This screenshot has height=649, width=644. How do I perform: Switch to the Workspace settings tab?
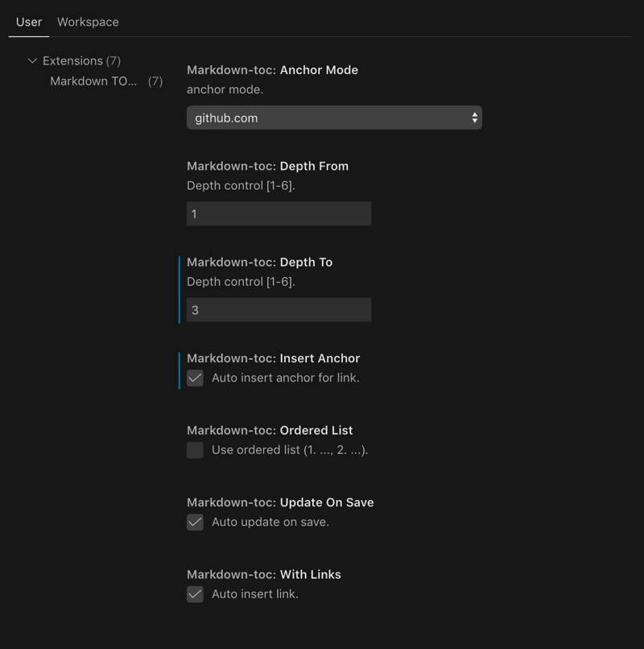[87, 22]
